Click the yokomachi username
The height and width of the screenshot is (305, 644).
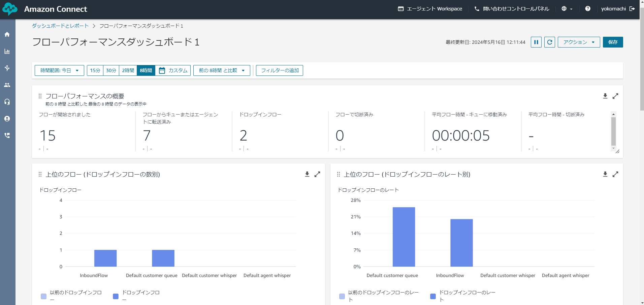click(x=613, y=9)
